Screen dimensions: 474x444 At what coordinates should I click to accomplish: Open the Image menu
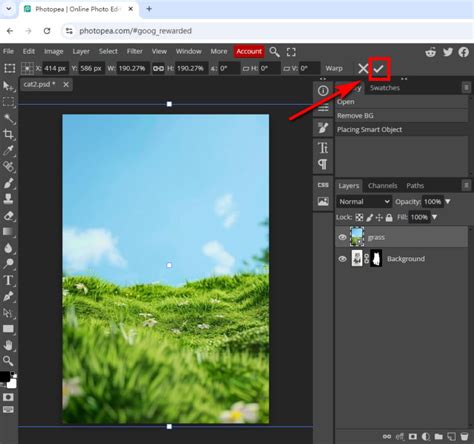click(x=54, y=51)
